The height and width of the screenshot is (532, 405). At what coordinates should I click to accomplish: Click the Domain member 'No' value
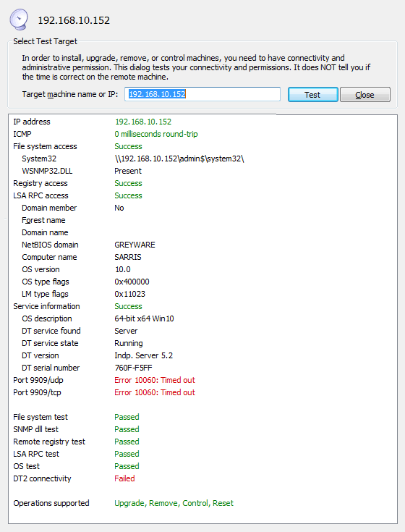[x=119, y=208]
